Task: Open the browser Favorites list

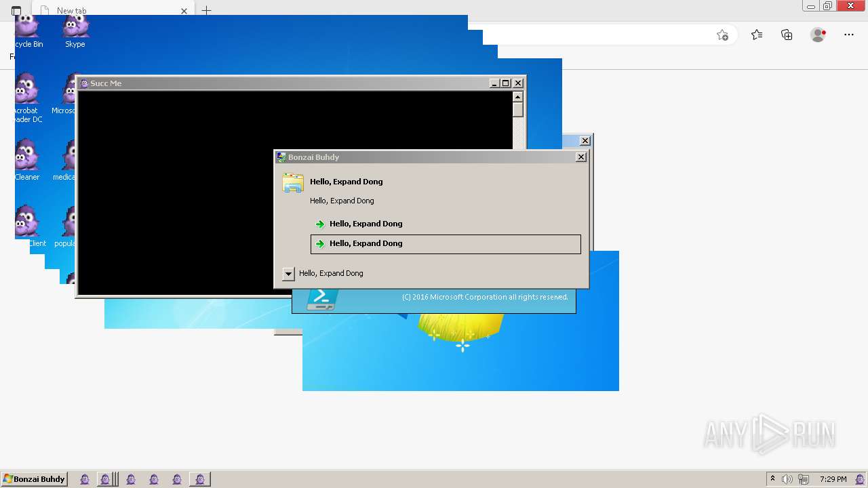Action: point(757,35)
